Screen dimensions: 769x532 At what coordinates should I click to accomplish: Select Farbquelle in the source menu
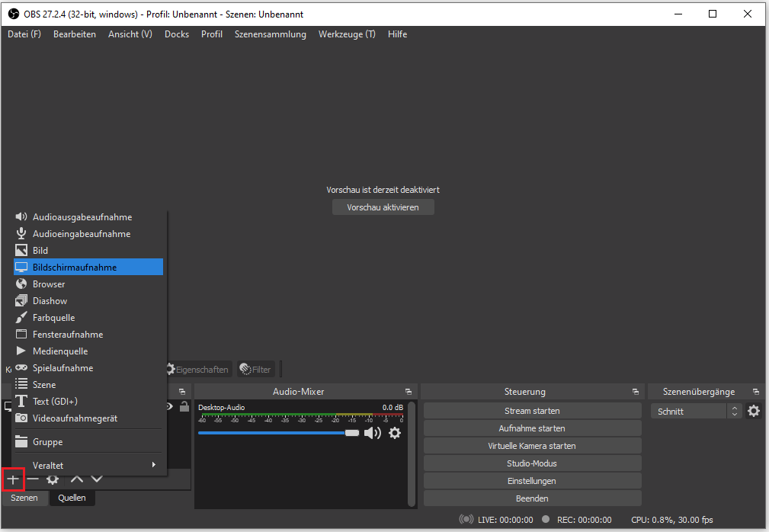(x=88, y=317)
